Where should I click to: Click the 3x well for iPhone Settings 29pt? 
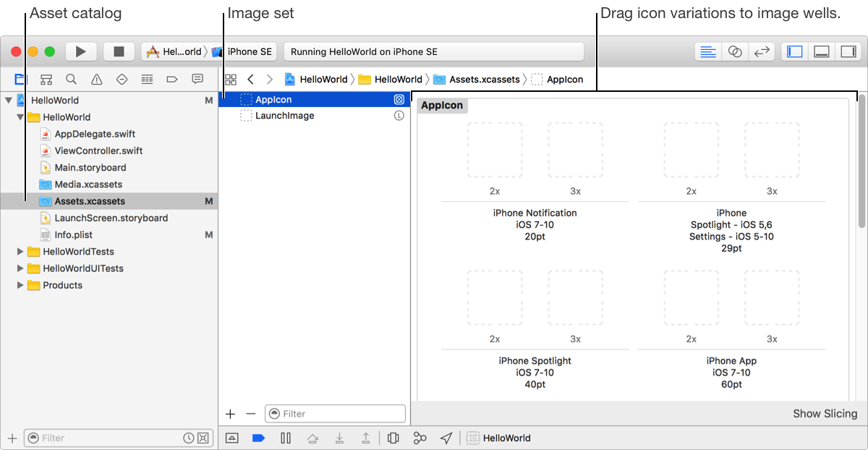pos(773,150)
